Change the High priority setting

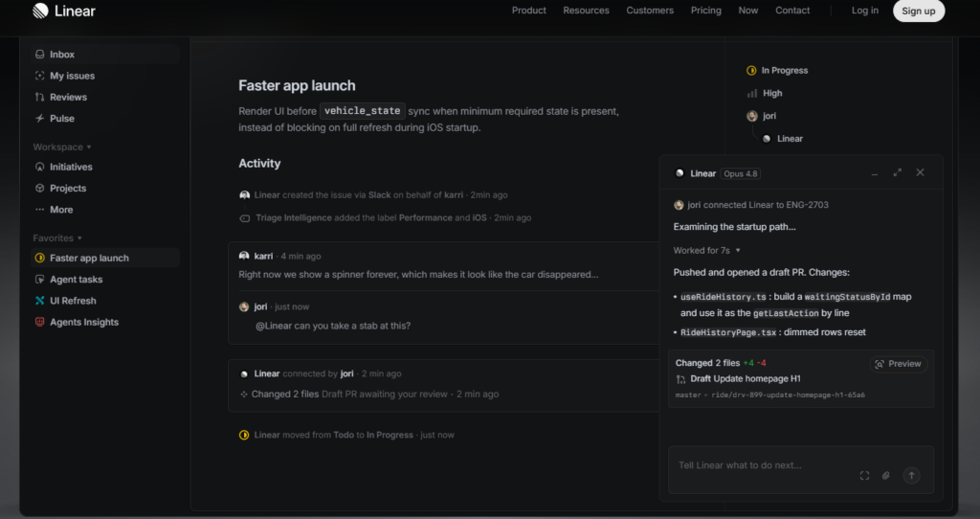pyautogui.click(x=765, y=93)
